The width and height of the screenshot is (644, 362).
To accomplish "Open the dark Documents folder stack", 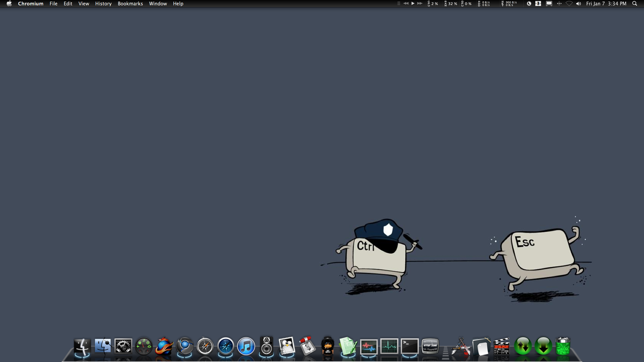I will (481, 347).
